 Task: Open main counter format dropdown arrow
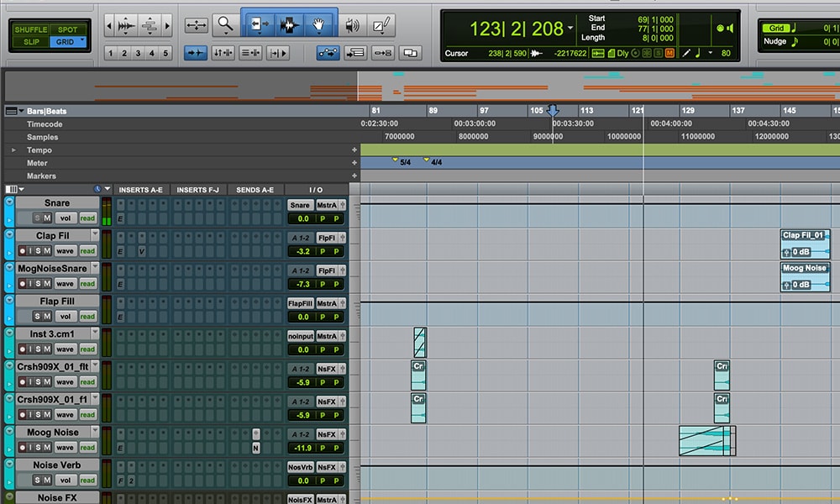point(571,29)
